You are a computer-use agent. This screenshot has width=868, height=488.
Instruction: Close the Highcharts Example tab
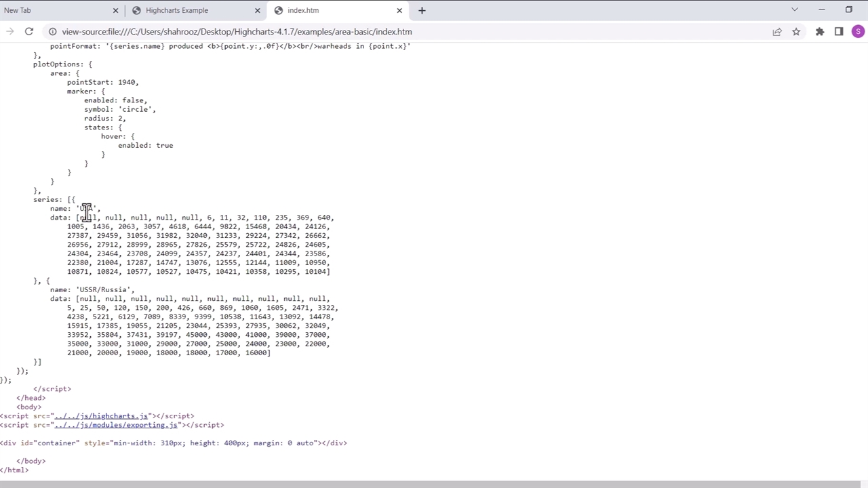coord(257,10)
